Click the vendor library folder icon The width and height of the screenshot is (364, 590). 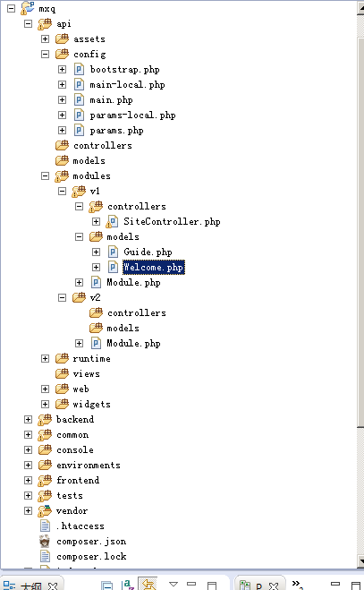point(45,510)
